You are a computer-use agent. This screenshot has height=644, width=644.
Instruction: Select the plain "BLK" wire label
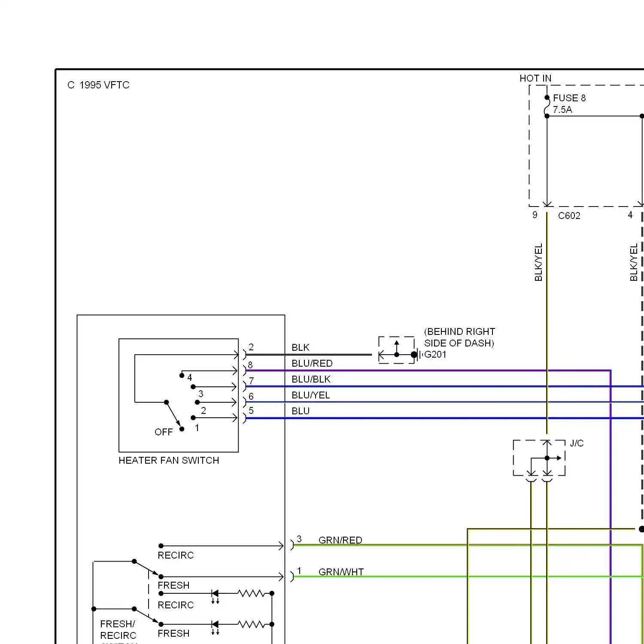(x=301, y=347)
